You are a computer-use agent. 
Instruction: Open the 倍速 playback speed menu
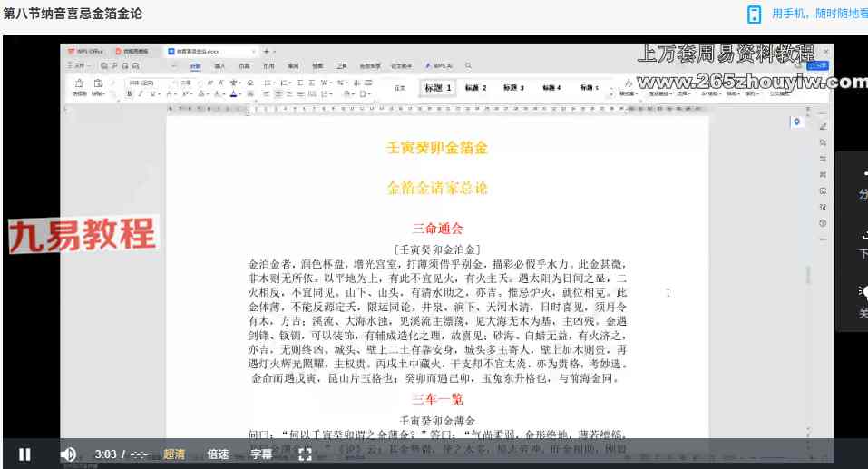pos(218,454)
